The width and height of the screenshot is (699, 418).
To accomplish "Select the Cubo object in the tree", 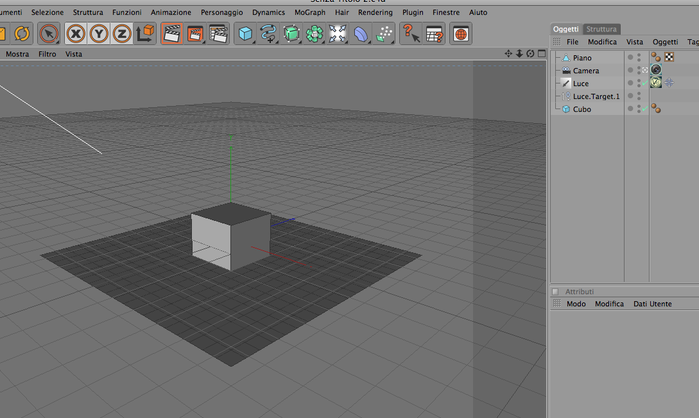I will click(582, 110).
